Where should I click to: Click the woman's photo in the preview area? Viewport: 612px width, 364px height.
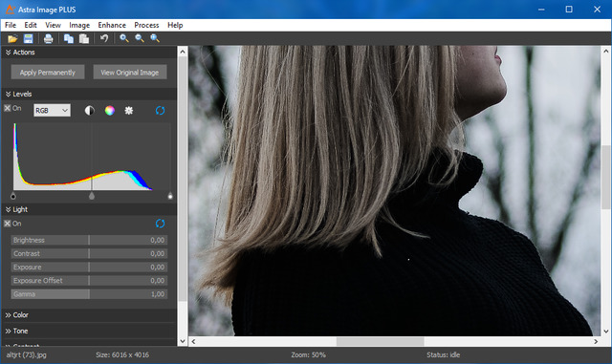pyautogui.click(x=394, y=191)
